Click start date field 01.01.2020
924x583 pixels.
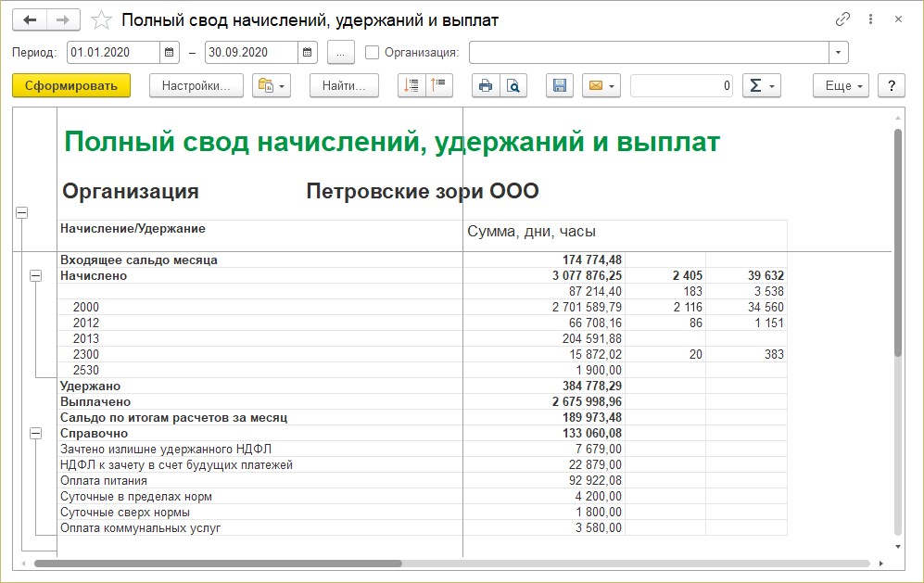point(113,53)
